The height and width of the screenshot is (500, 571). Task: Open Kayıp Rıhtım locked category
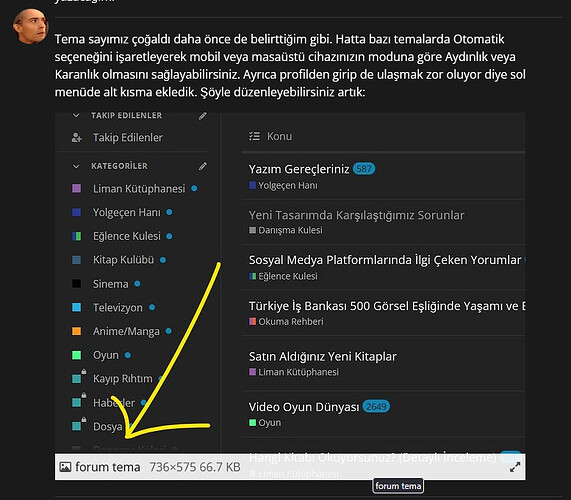122,379
